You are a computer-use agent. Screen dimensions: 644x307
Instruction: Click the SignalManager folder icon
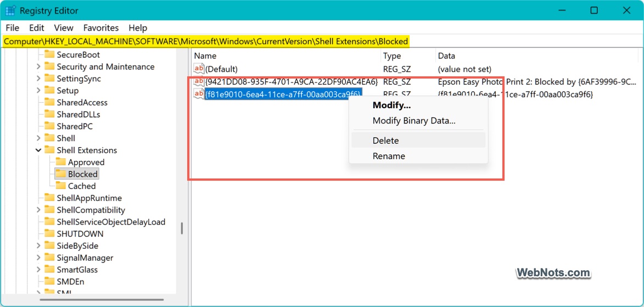pos(49,257)
